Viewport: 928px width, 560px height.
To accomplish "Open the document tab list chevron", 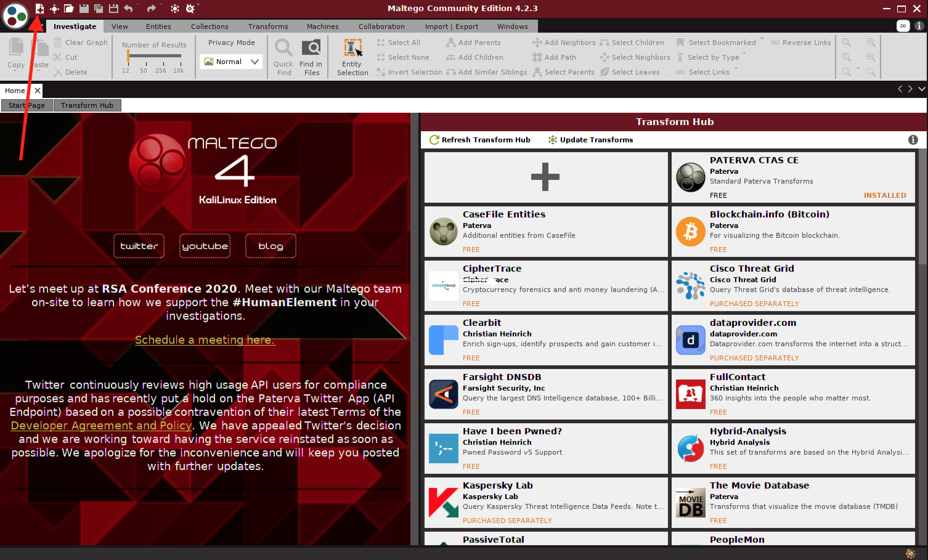I will click(x=921, y=89).
